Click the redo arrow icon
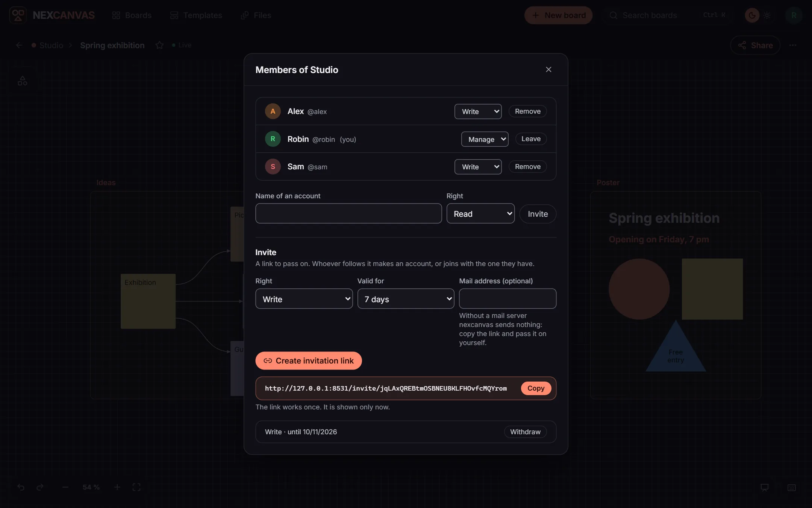The width and height of the screenshot is (812, 508). [x=40, y=487]
